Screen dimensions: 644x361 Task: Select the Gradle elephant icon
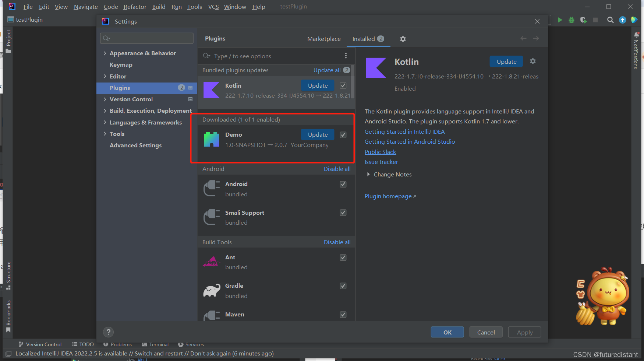(212, 291)
